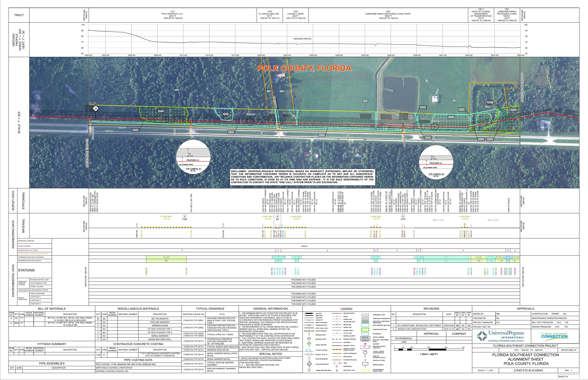Click the Aerial Marker green diamond symbol
This screenshot has width=588, height=380.
coord(309,344)
